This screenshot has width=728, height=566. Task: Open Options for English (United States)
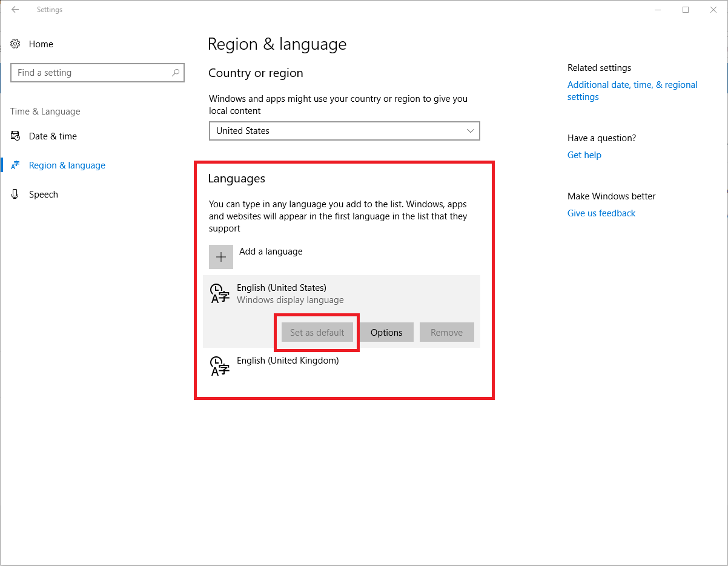click(386, 332)
